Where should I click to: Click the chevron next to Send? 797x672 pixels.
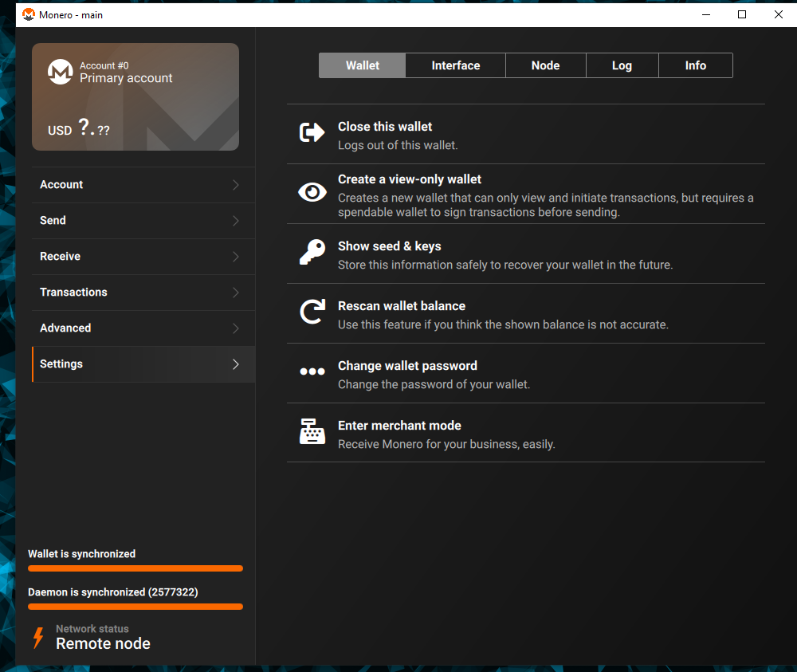[x=235, y=221]
